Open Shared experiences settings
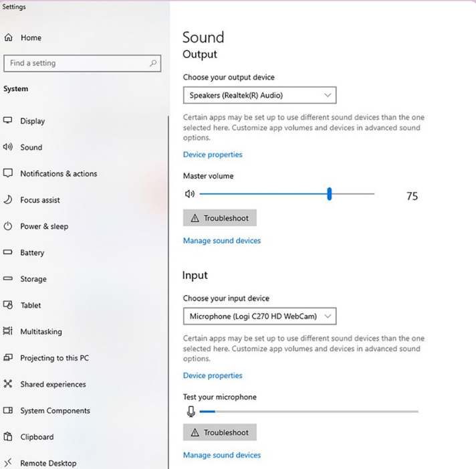The height and width of the screenshot is (469, 476). 53,384
